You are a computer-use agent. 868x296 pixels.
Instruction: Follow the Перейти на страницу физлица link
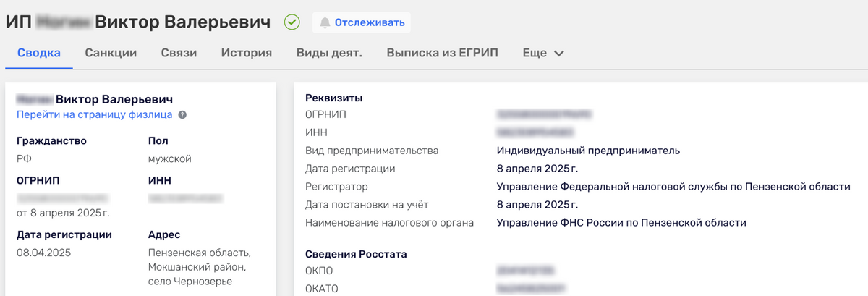pos(94,114)
